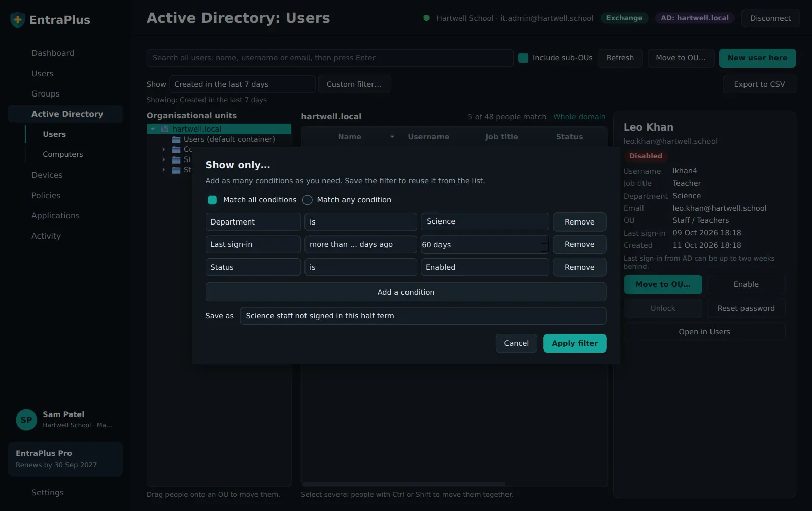The height and width of the screenshot is (511, 812).
Task: Click Open in Users in the details panel
Action: (704, 332)
